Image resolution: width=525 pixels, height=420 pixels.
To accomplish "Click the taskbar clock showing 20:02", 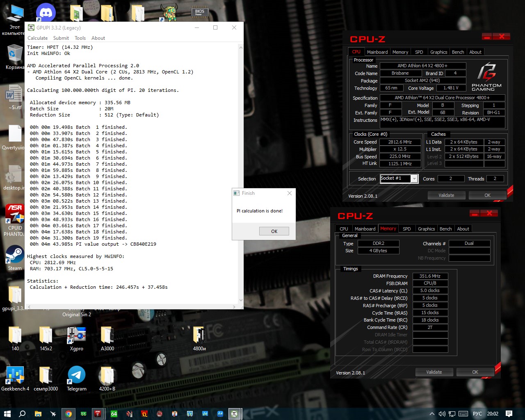I will click(x=493, y=413).
